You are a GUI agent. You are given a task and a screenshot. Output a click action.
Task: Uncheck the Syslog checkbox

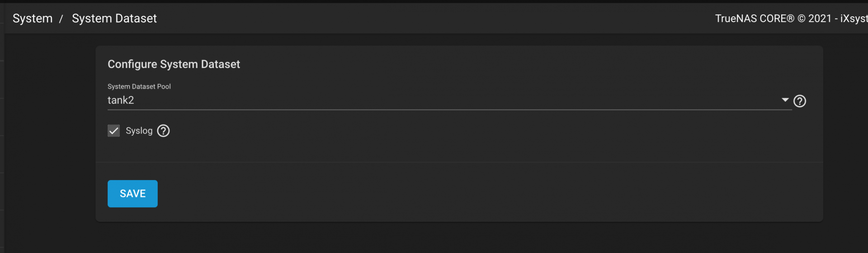click(x=113, y=131)
